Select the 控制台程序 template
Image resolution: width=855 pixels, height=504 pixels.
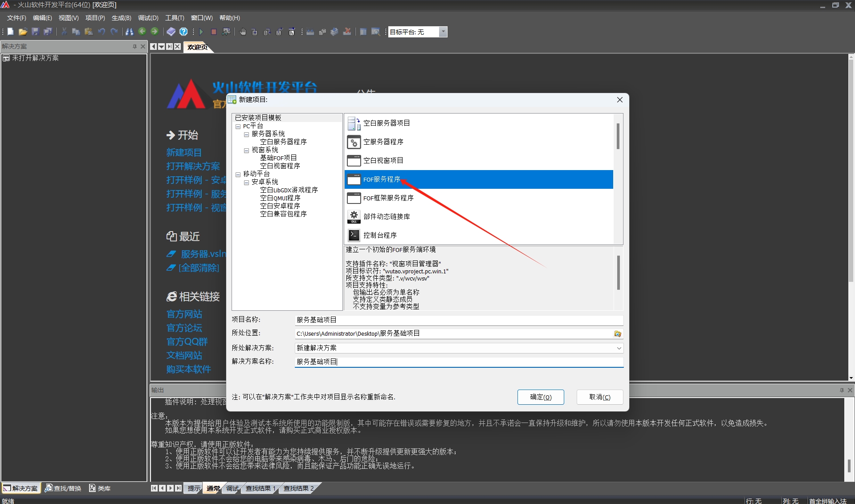click(479, 236)
